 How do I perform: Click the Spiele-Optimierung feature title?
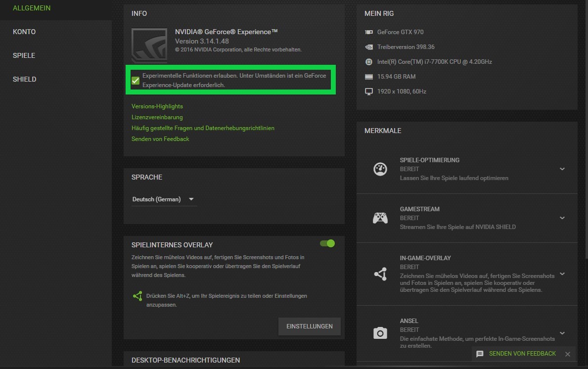tap(429, 160)
